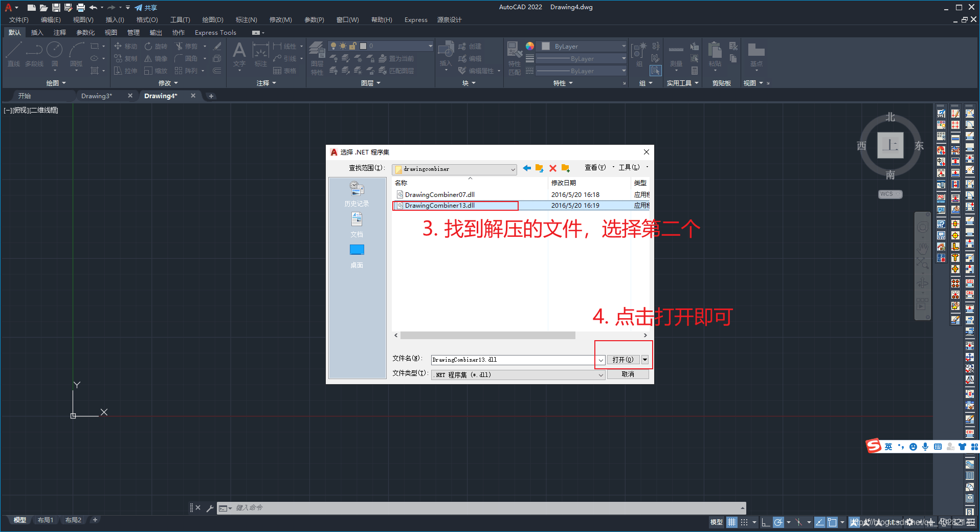Open 历史记录 in the dialog places bar

[x=357, y=194]
